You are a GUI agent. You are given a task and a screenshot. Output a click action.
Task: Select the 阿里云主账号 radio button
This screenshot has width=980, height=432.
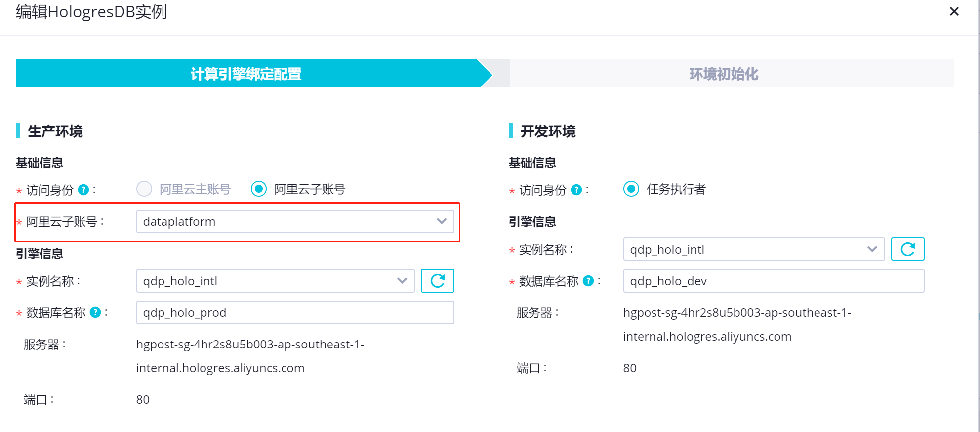(x=144, y=189)
